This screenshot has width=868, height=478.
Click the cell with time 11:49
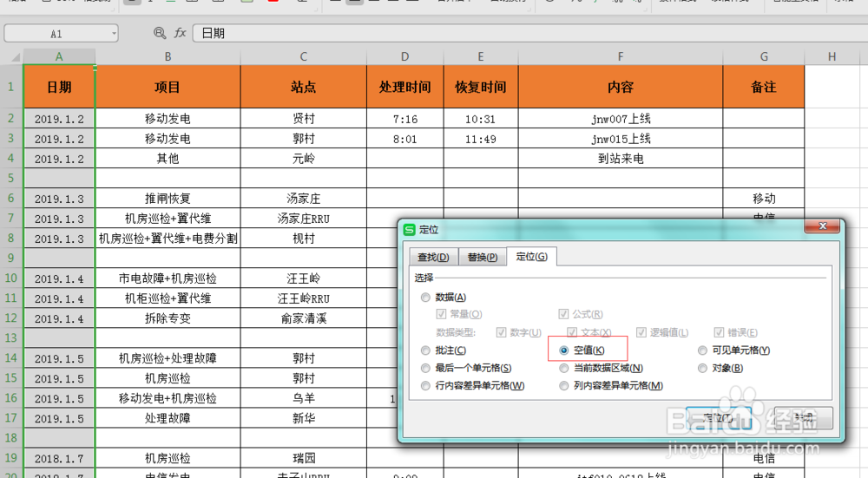click(481, 138)
